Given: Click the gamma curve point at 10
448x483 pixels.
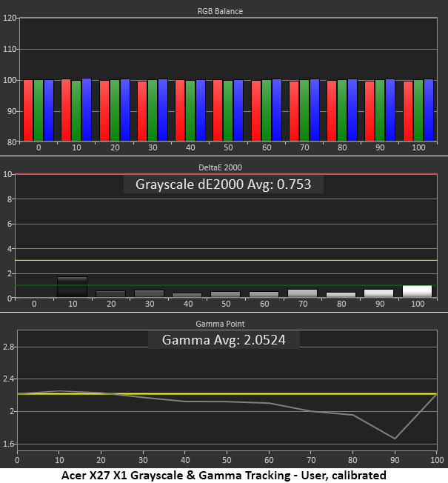Looking at the screenshot, I should point(59,391).
